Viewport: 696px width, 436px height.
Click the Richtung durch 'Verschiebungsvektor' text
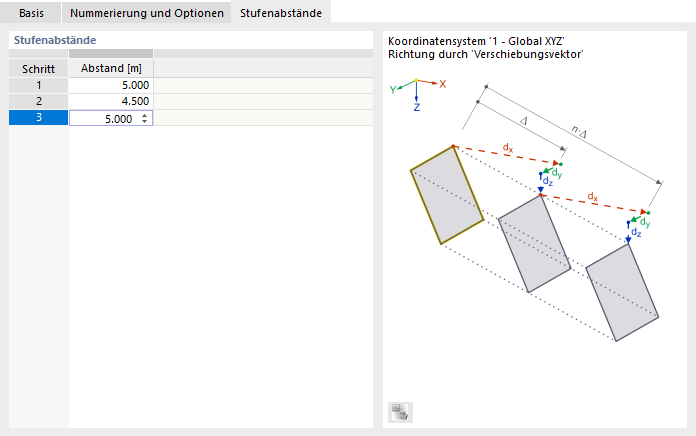pos(486,54)
